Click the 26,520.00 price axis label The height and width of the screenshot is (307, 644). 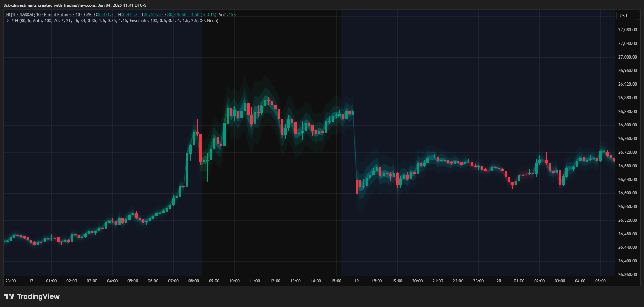click(628, 220)
